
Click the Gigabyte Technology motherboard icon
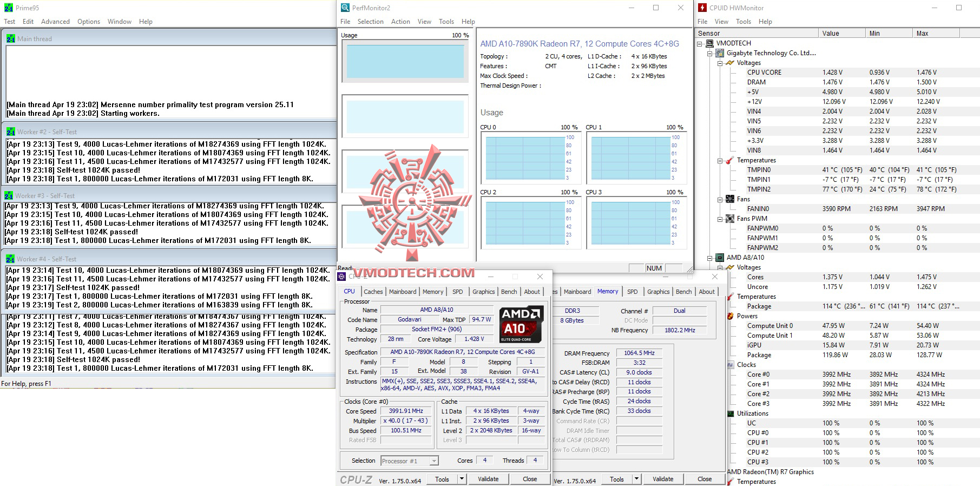coord(720,53)
